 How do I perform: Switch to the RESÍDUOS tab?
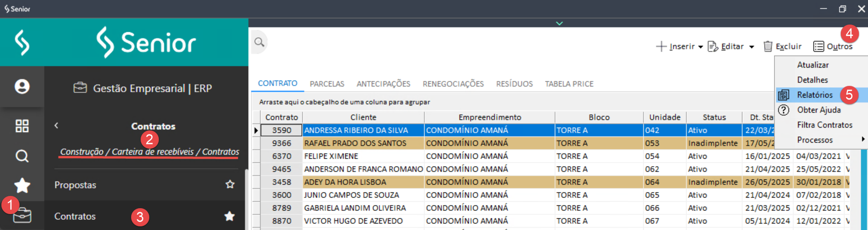coord(515,84)
